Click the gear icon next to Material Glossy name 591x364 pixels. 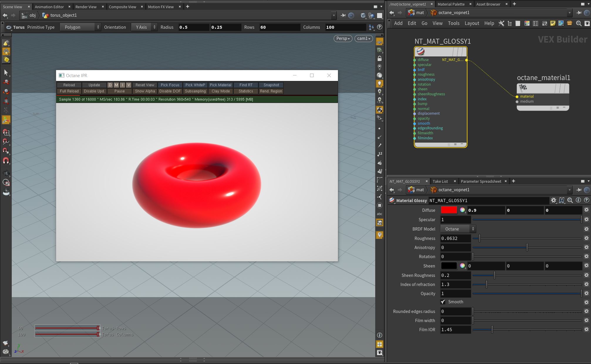pos(553,200)
